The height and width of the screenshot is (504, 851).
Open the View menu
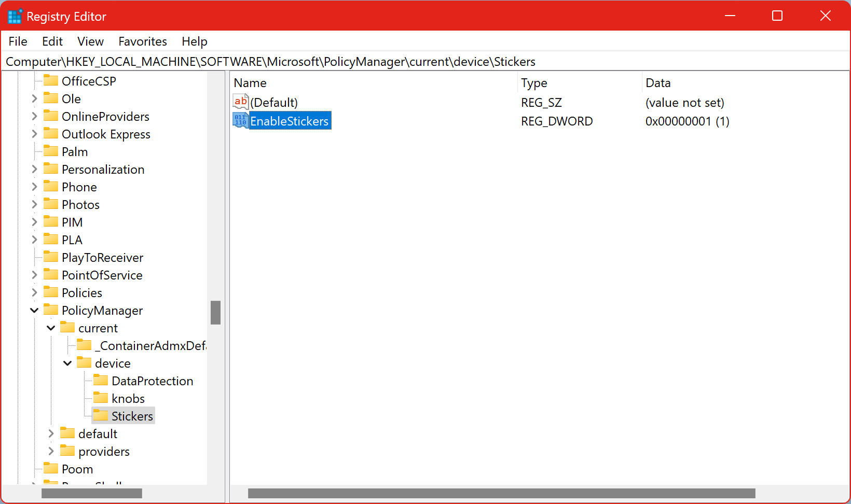tap(91, 41)
